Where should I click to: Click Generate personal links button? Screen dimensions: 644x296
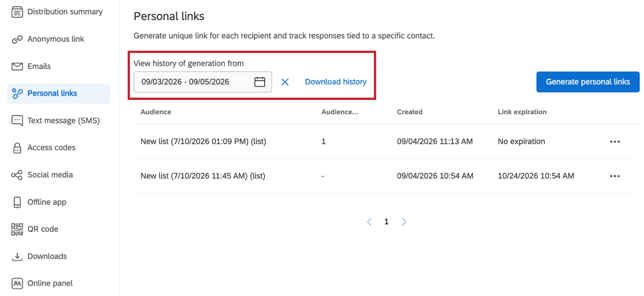coord(588,82)
